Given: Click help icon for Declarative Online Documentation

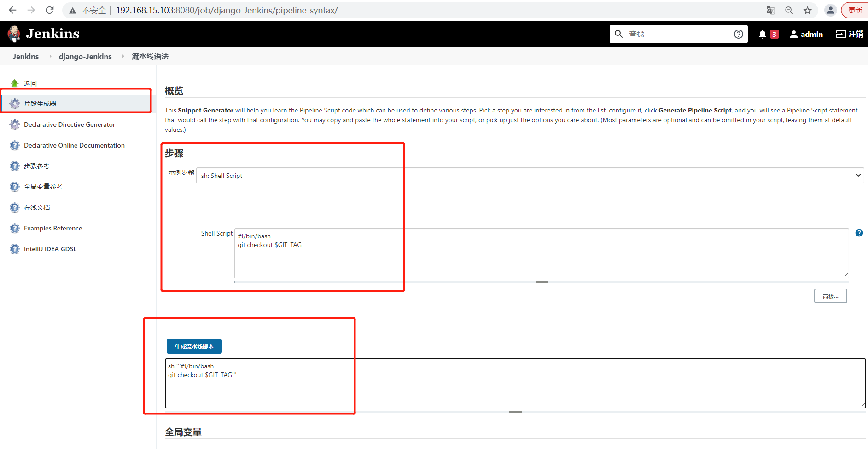Looking at the screenshot, I should pyautogui.click(x=15, y=145).
